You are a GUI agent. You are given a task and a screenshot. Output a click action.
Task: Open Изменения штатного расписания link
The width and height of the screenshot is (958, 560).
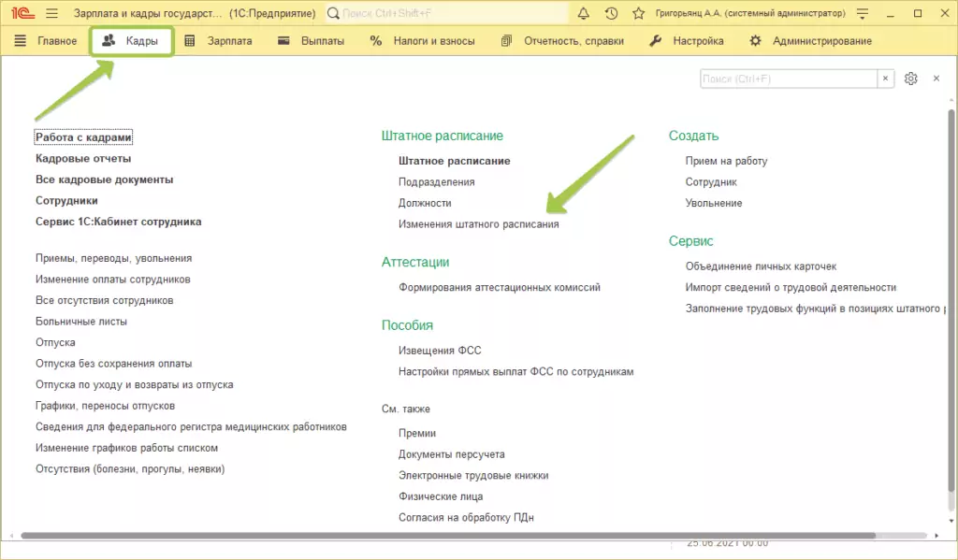(x=478, y=224)
